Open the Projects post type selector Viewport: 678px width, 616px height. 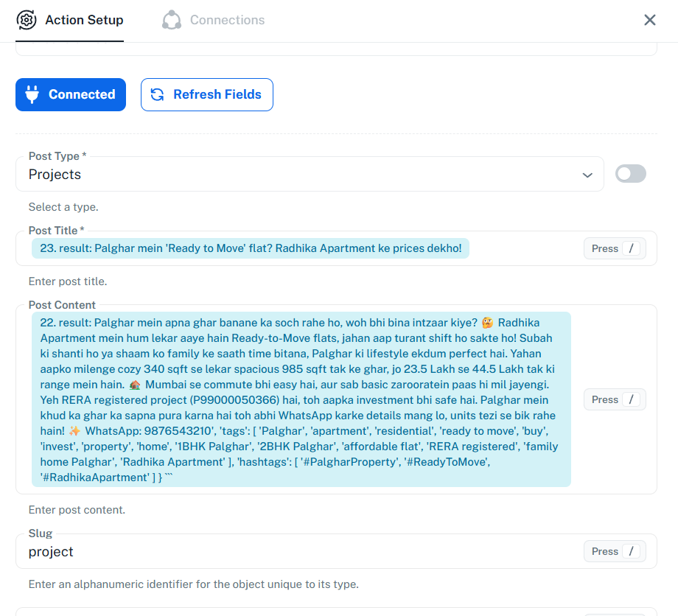310,174
